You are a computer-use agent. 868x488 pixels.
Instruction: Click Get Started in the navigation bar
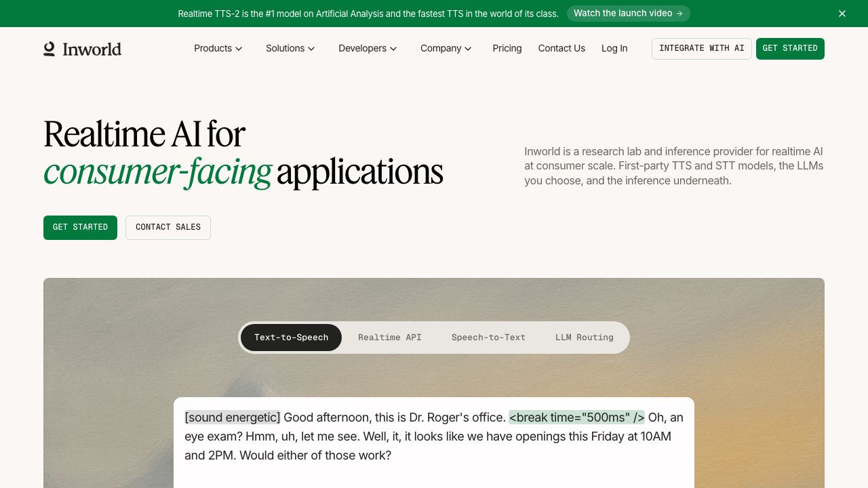click(790, 49)
